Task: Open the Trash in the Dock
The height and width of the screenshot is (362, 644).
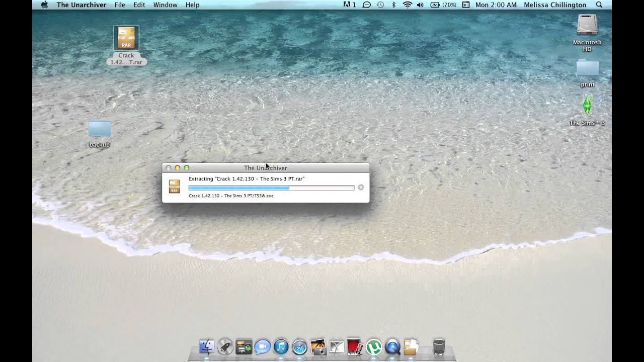Action: pos(439,346)
